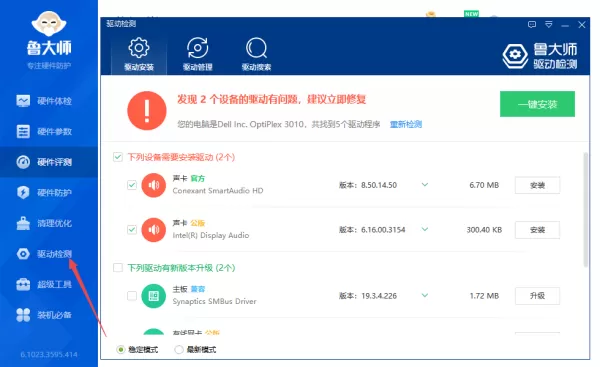Expand version dropdown for 8.50.14.50
This screenshot has width=600, height=367.
tap(425, 185)
